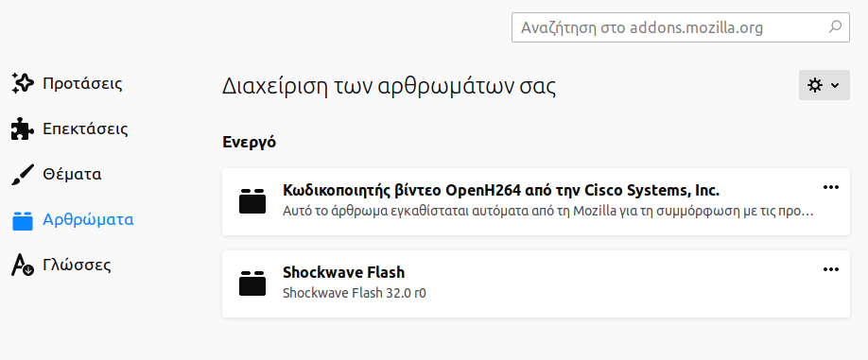
Task: Open the Κωδικοποιητής βίντεο OpenH264 title
Action: tap(501, 191)
